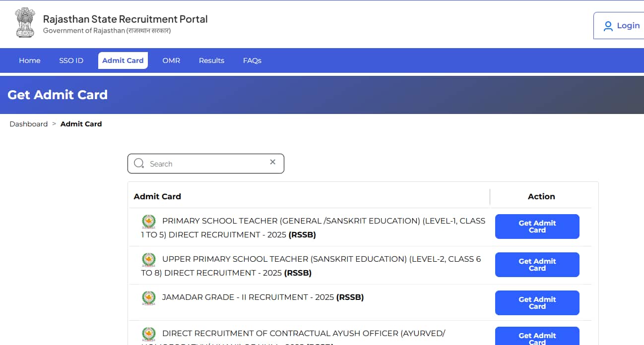The height and width of the screenshot is (345, 644).
Task: Go to the SSO ID tab
Action: 71,60
